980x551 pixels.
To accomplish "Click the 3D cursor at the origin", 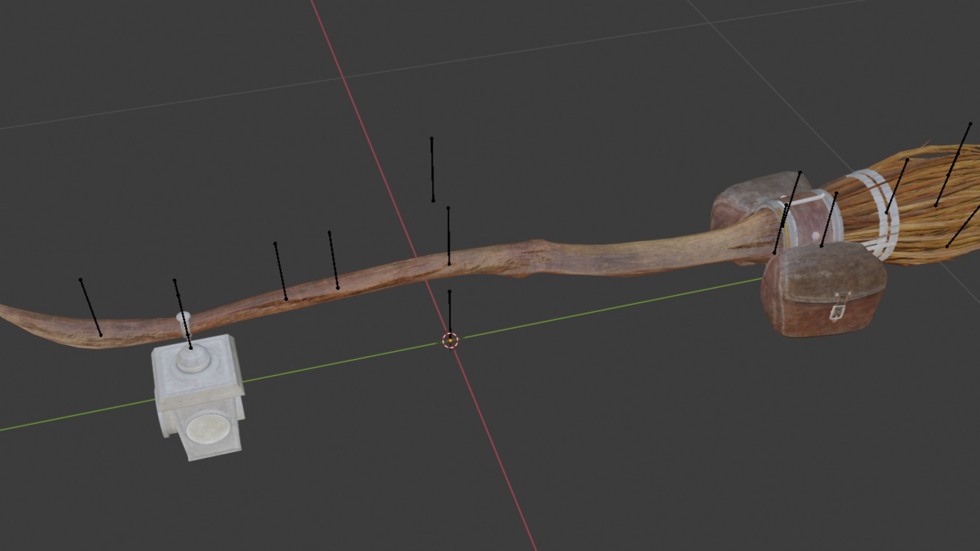I will [450, 340].
